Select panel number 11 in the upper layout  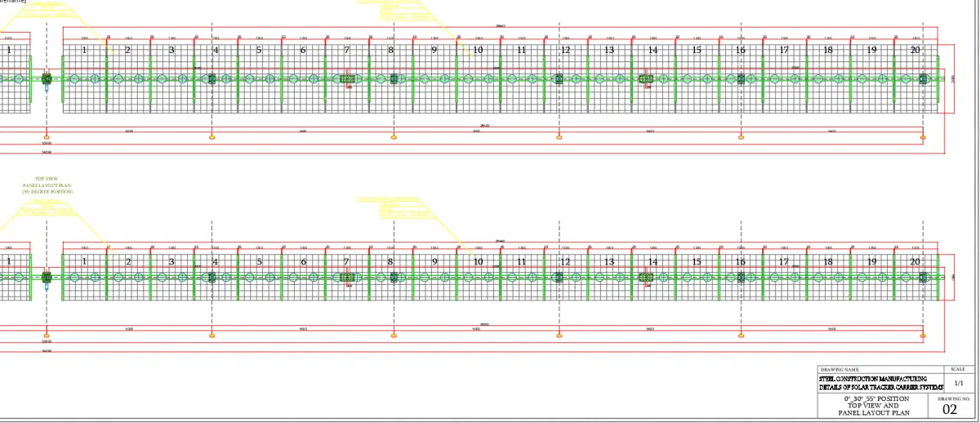(x=521, y=50)
